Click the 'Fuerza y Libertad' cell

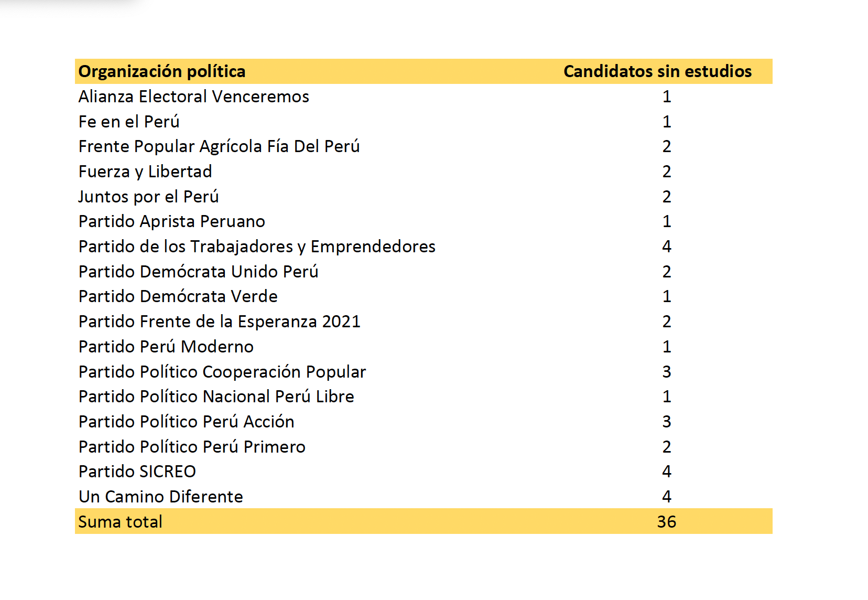click(145, 172)
